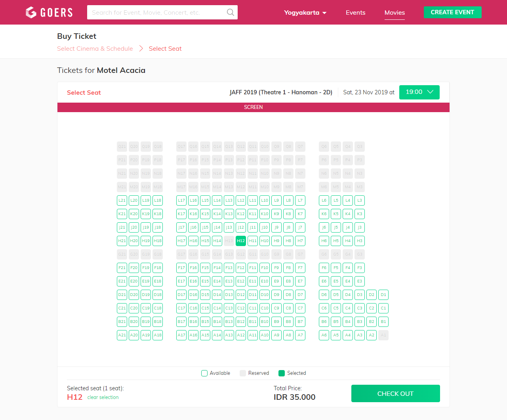Select seat D1

click(383, 295)
